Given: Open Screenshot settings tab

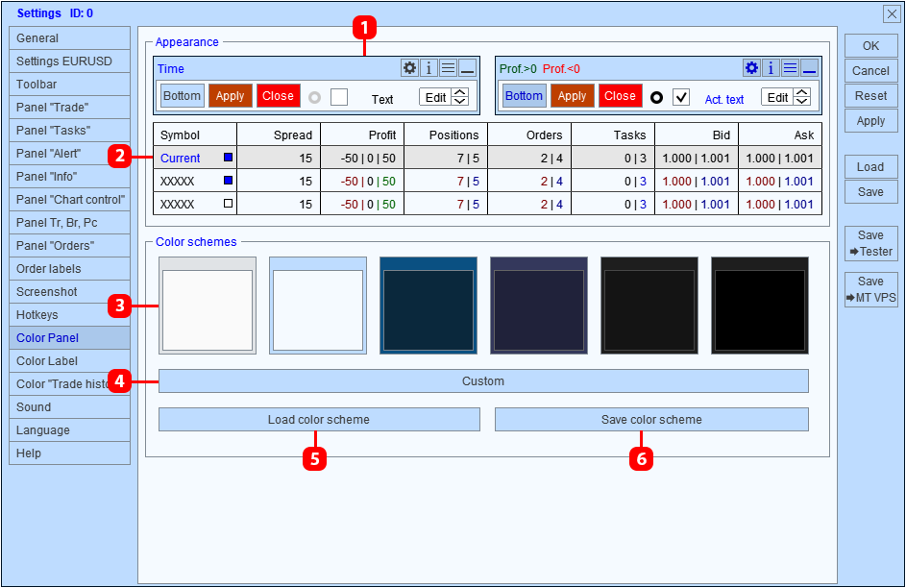Looking at the screenshot, I should tap(69, 292).
